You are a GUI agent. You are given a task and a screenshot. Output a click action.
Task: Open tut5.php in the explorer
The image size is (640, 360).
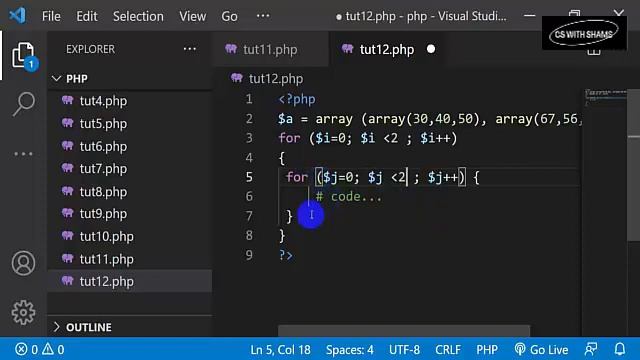(103, 123)
